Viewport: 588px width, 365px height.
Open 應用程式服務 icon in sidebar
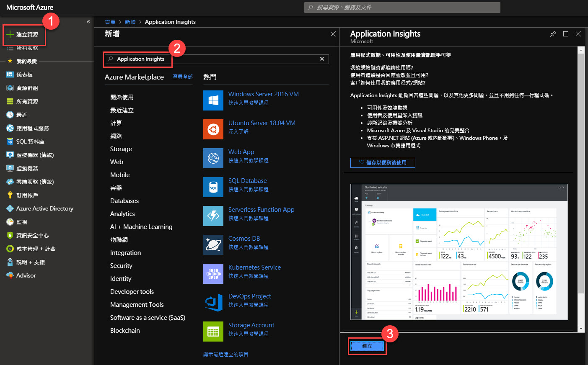click(x=10, y=128)
